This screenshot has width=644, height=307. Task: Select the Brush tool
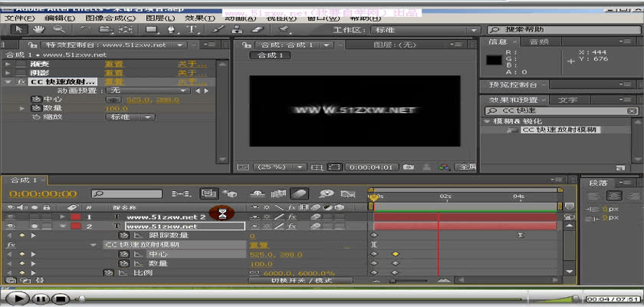coord(218,30)
